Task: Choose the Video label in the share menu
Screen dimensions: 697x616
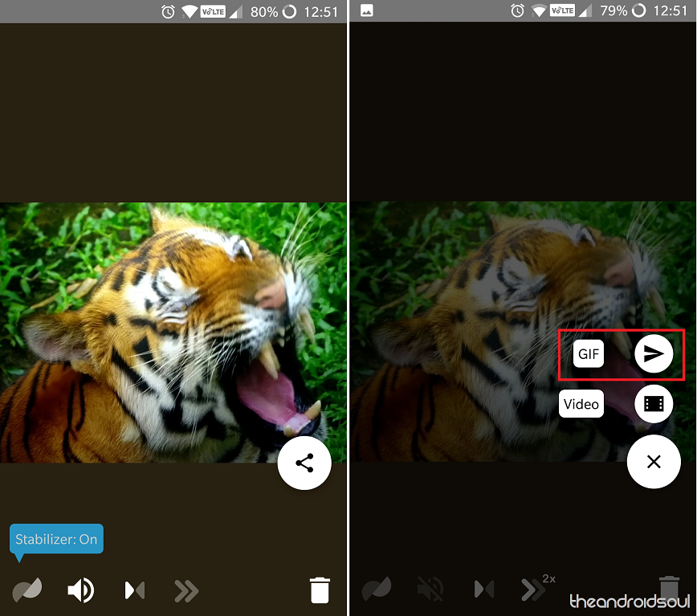Action: [x=581, y=404]
